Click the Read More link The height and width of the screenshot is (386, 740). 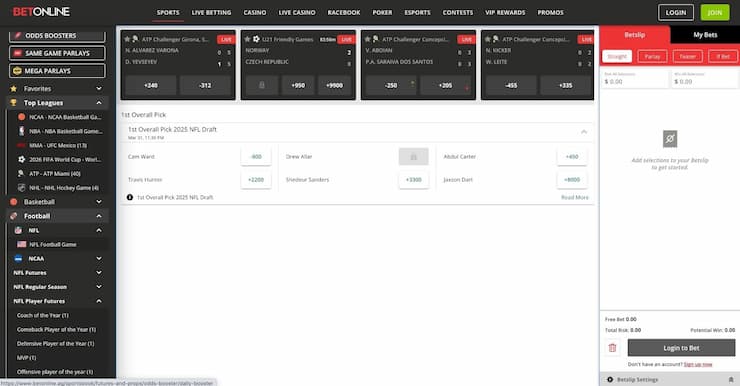574,197
